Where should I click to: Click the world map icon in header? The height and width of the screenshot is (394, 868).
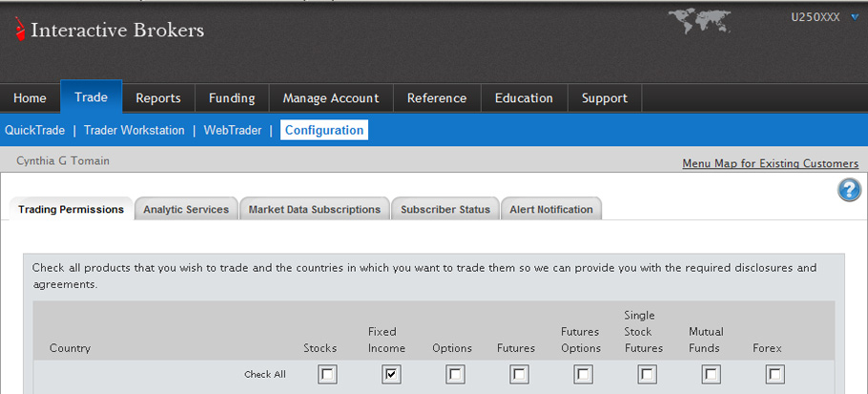pyautogui.click(x=699, y=22)
